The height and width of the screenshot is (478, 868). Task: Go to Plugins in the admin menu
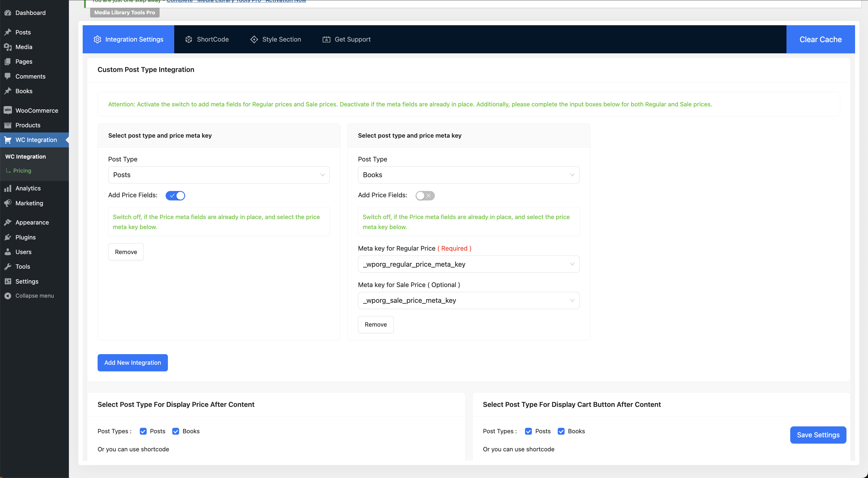tap(34, 237)
